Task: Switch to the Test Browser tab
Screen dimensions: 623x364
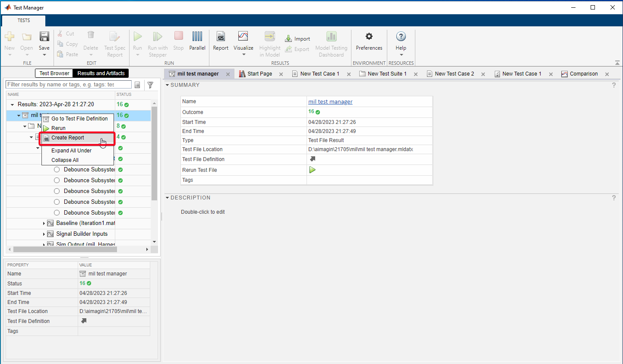Action: pos(54,73)
